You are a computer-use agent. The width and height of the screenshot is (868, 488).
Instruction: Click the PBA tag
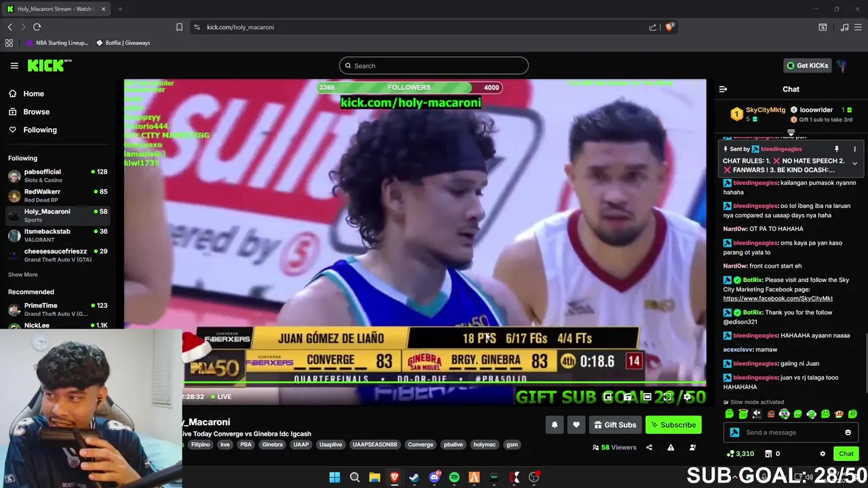pos(245,445)
